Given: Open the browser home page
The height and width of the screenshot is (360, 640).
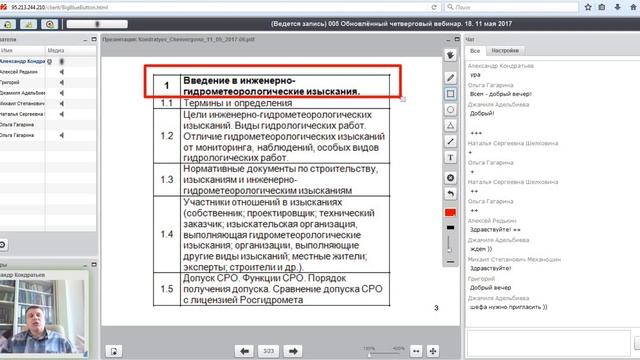Looking at the screenshot, I should (633, 7).
